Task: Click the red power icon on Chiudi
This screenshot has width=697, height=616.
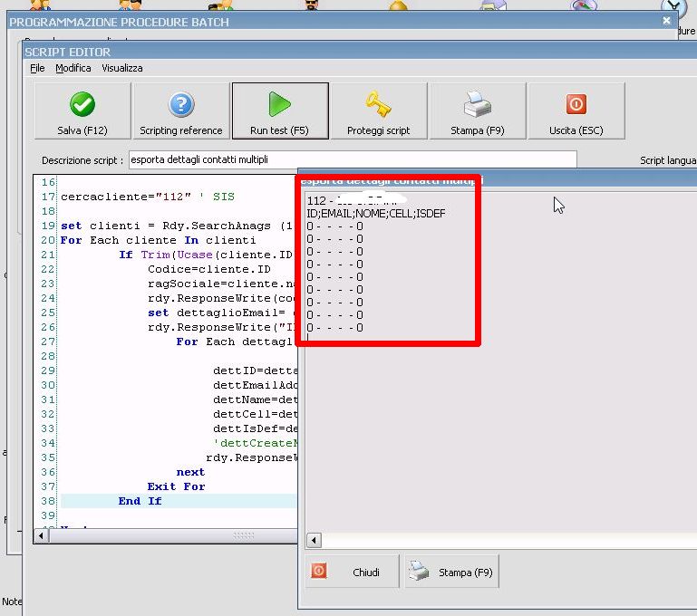Action: click(319, 571)
